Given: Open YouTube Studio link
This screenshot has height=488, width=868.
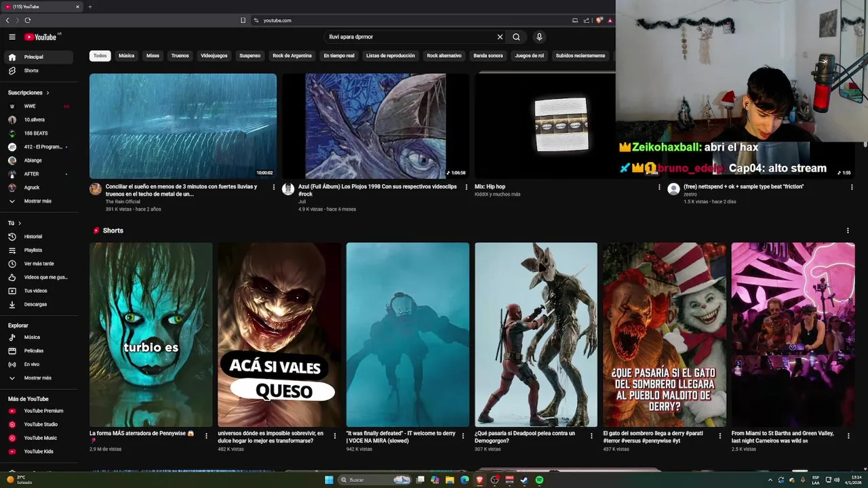Looking at the screenshot, I should [x=38, y=424].
